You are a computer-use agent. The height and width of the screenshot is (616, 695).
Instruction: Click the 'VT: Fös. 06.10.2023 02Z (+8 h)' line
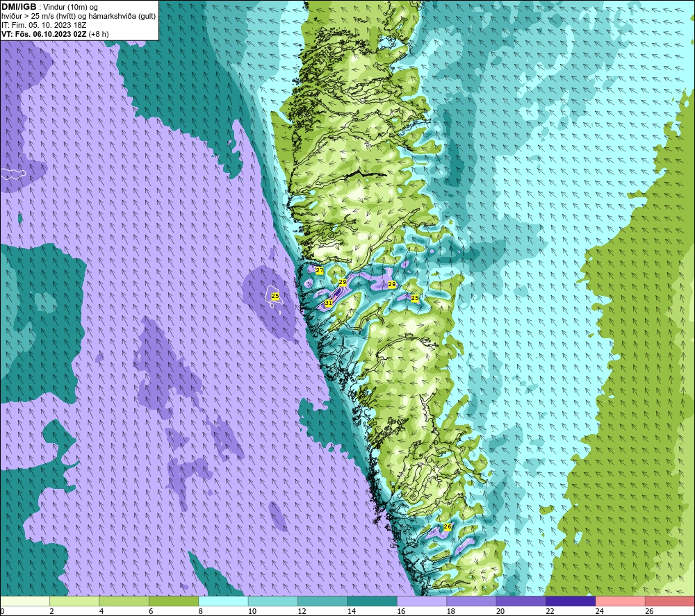(x=55, y=33)
